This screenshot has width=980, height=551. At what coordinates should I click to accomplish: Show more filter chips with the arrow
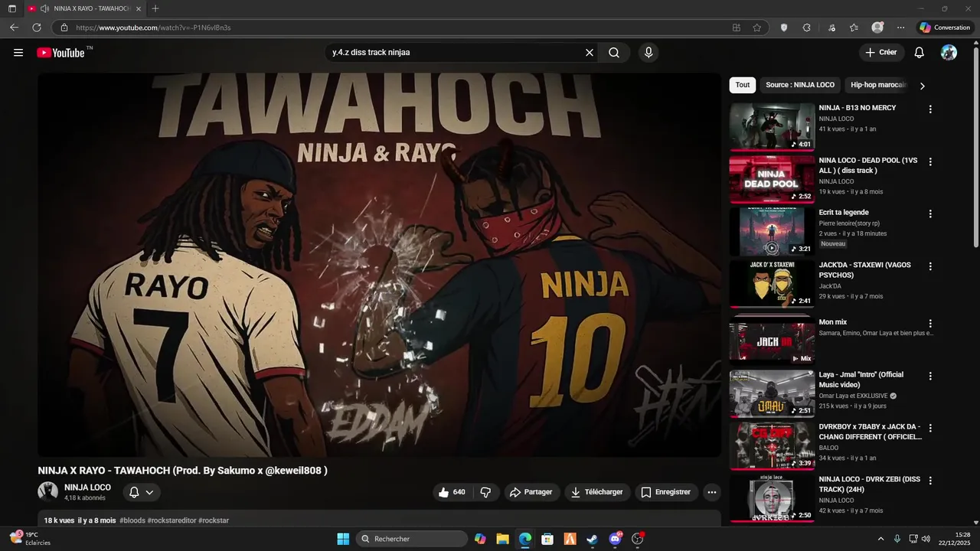(x=922, y=86)
